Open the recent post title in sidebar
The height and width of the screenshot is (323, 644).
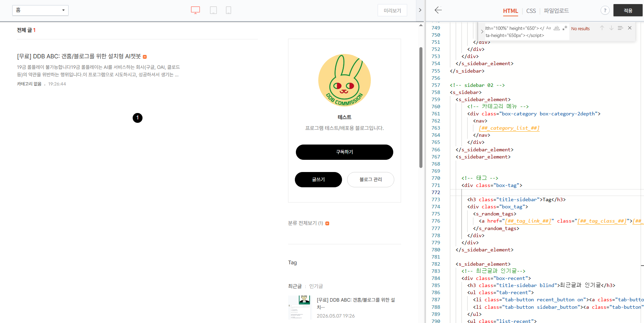coord(356,304)
